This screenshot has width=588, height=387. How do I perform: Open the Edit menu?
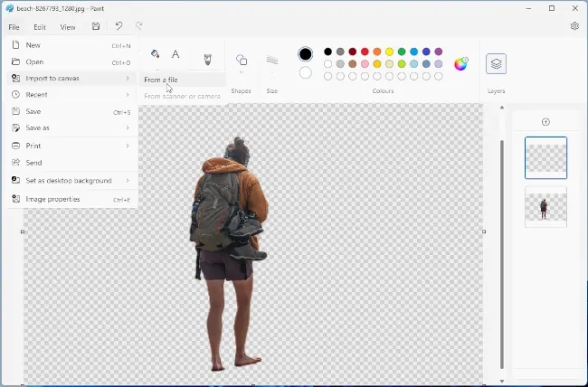pos(40,27)
